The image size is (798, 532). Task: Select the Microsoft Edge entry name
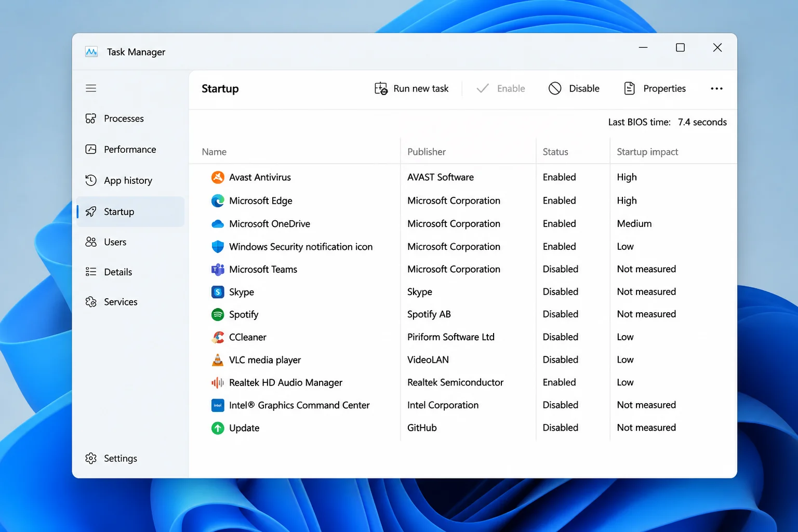point(260,201)
